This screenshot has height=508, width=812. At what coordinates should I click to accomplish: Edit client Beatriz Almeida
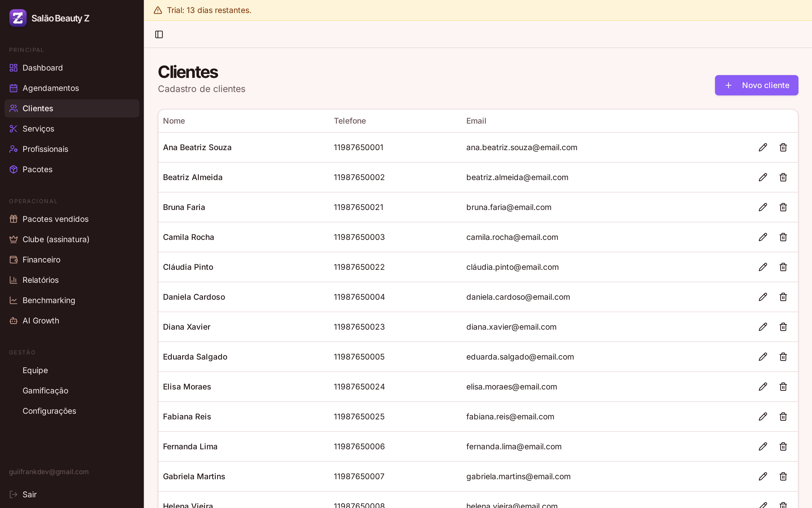coord(763,177)
